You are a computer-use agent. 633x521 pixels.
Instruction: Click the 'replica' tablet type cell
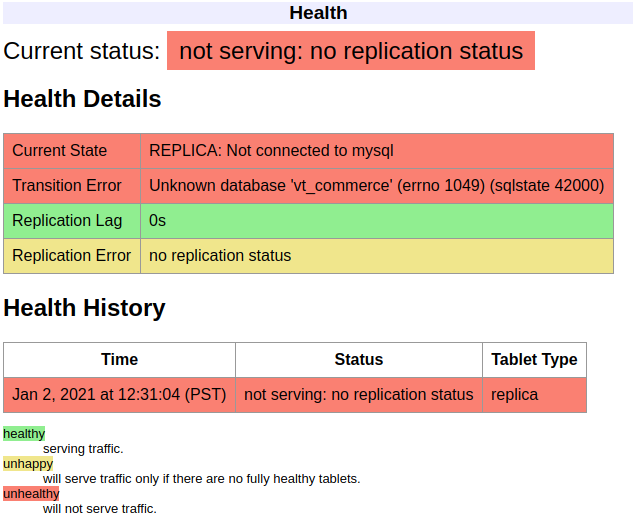tap(514, 394)
